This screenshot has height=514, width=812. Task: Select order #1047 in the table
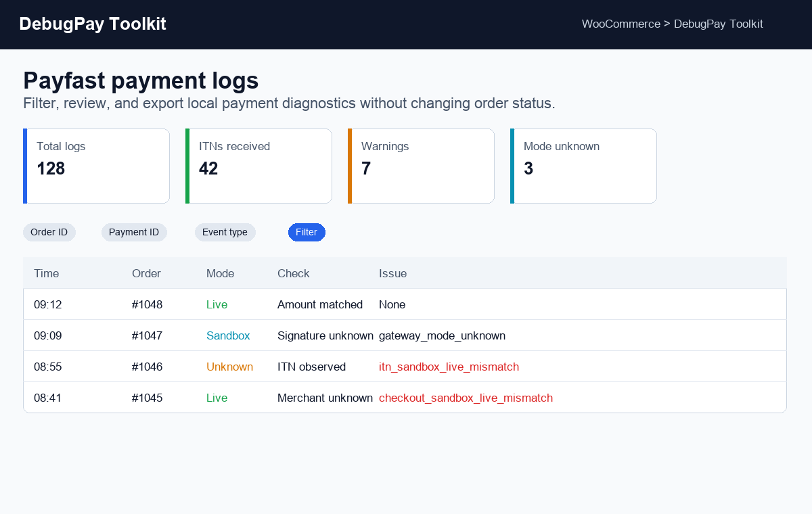pyautogui.click(x=148, y=335)
